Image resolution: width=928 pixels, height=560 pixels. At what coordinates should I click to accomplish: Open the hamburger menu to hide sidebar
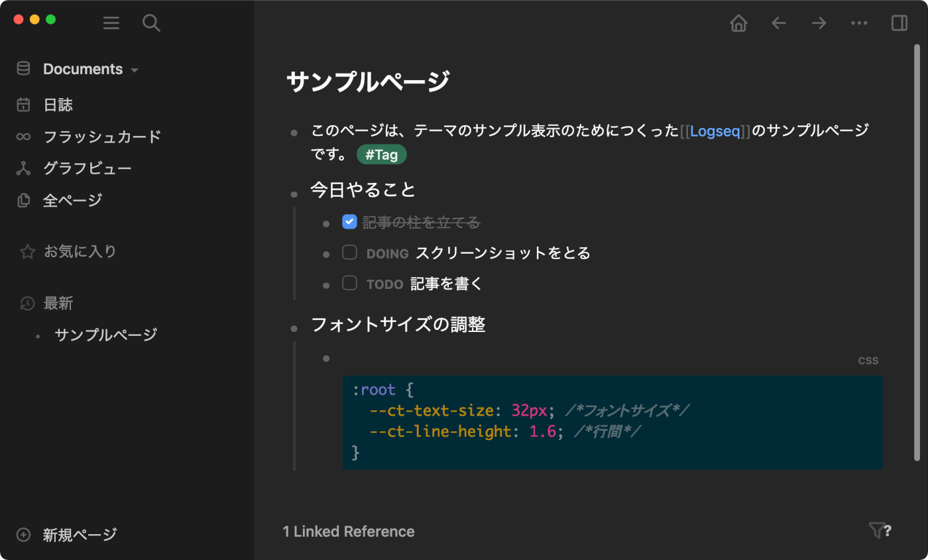111,23
